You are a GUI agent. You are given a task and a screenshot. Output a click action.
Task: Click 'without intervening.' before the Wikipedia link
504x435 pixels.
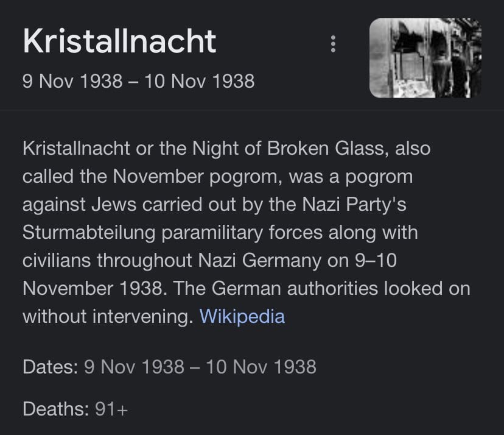pos(108,316)
